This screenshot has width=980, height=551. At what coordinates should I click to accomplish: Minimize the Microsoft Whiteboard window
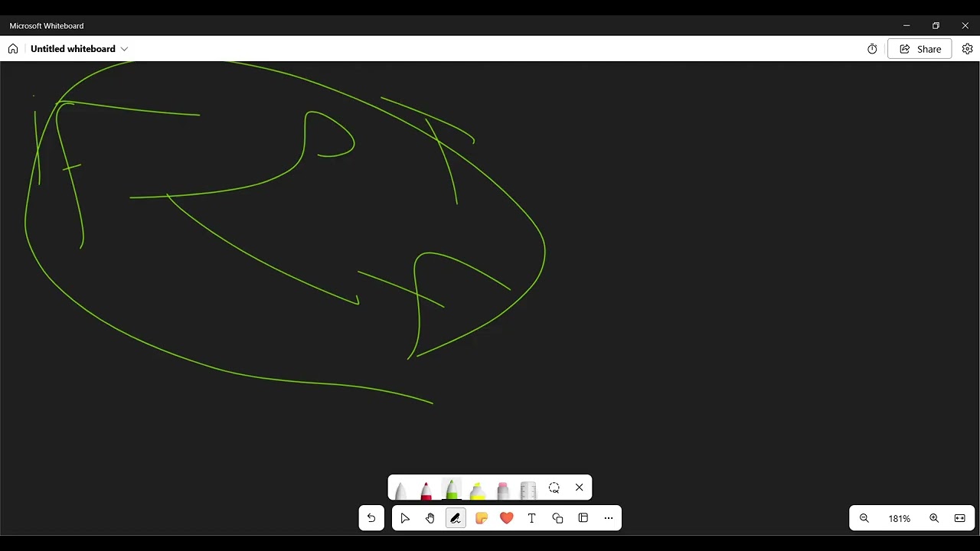pyautogui.click(x=906, y=25)
